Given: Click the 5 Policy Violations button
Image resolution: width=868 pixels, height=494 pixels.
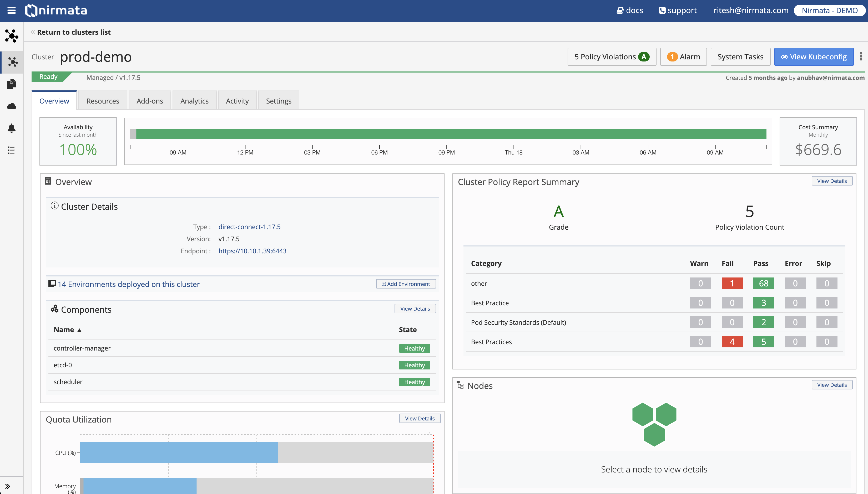Looking at the screenshot, I should tap(611, 57).
